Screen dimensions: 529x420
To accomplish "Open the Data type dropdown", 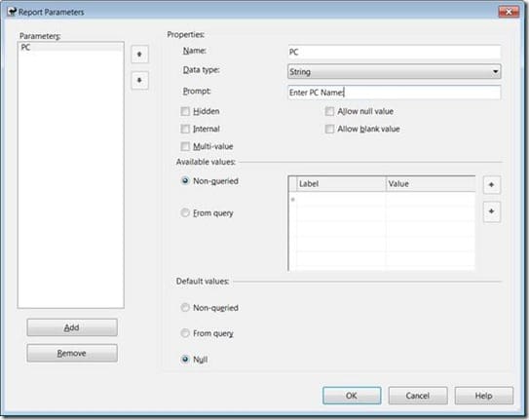I will pyautogui.click(x=394, y=71).
